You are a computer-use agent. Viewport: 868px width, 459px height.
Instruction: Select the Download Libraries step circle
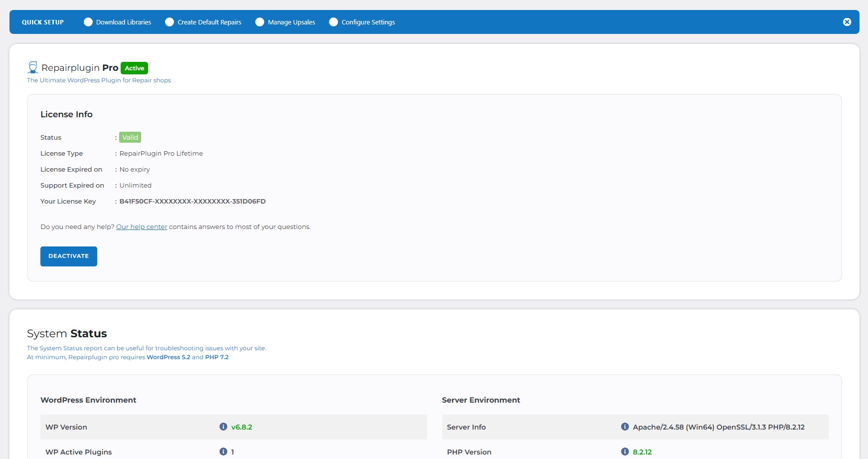coord(88,22)
